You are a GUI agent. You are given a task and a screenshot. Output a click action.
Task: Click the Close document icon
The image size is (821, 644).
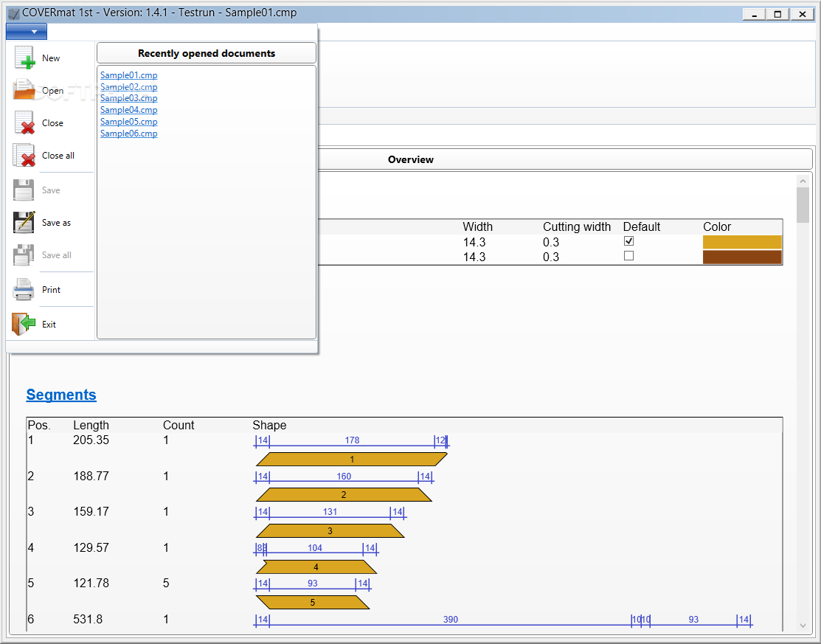click(x=24, y=122)
